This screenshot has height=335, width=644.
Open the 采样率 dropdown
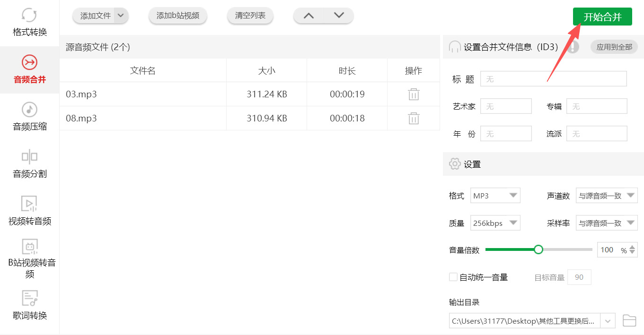click(607, 223)
